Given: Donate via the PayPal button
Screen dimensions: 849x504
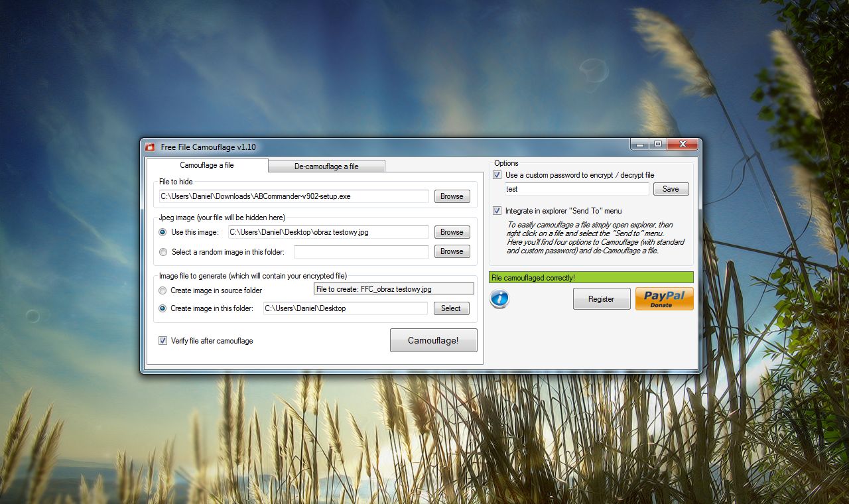Looking at the screenshot, I should [664, 298].
